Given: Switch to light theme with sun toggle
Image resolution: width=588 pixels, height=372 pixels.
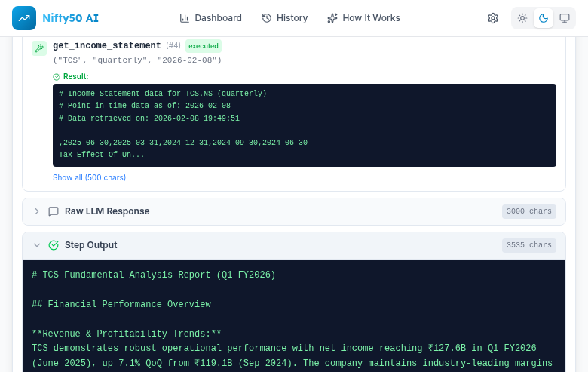Looking at the screenshot, I should (522, 18).
